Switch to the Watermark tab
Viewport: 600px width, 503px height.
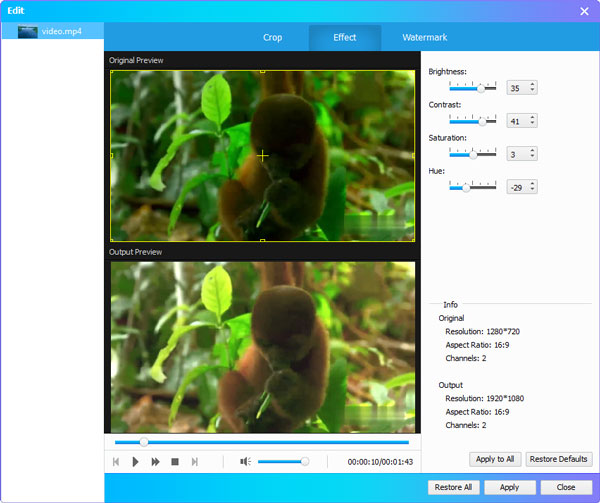tap(424, 37)
